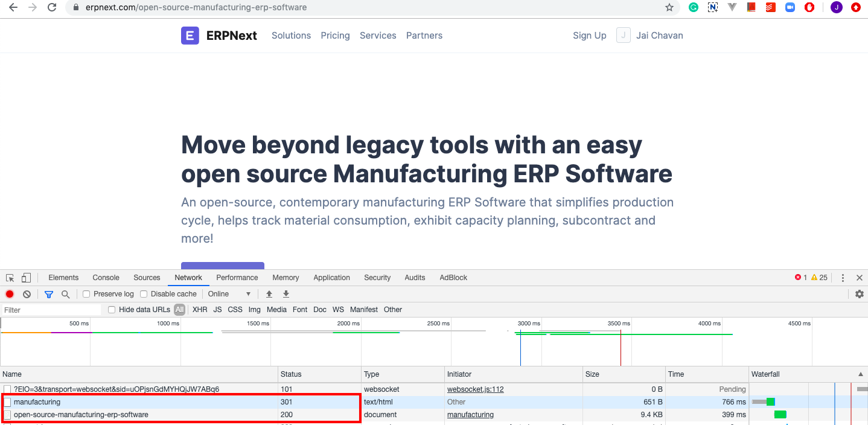The height and width of the screenshot is (425, 868).
Task: Click the Pricing link in site header
Action: [x=335, y=36]
